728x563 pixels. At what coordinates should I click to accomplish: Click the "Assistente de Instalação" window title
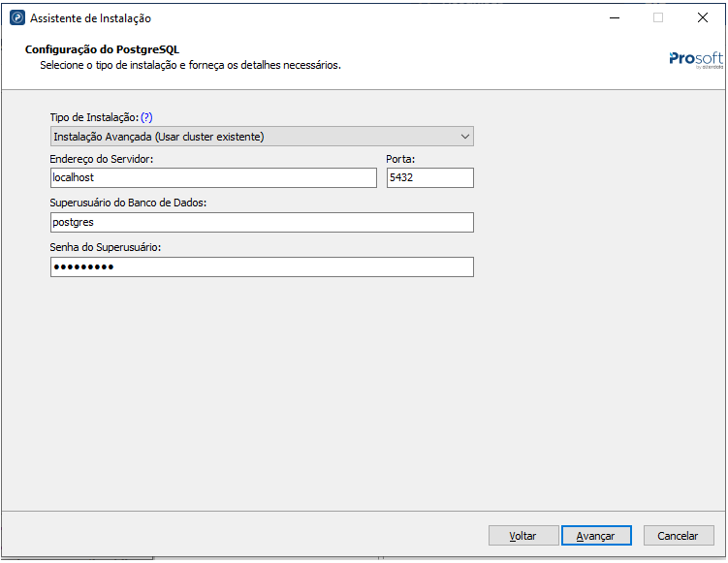click(x=90, y=18)
